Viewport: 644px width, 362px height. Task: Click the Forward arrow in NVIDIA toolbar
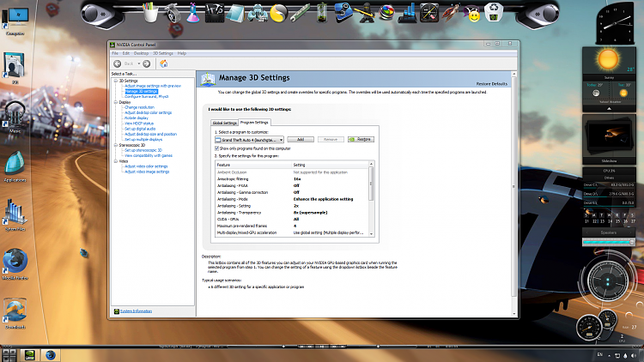pyautogui.click(x=147, y=63)
